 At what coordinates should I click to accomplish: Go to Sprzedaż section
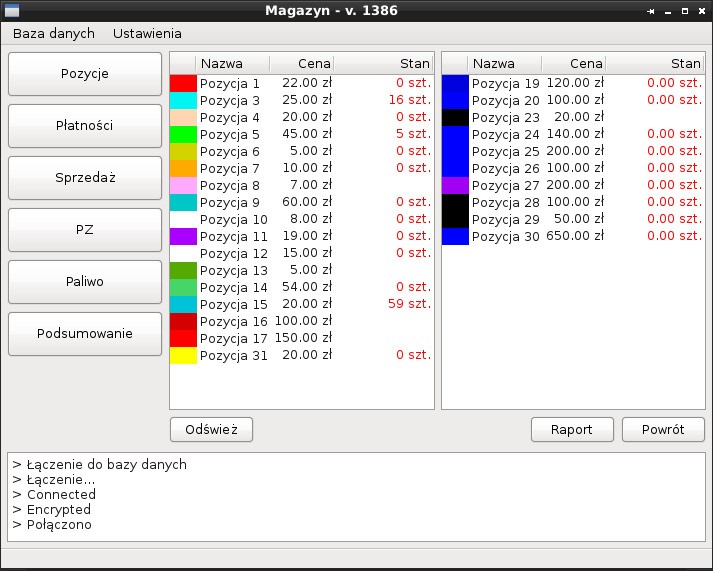(85, 178)
